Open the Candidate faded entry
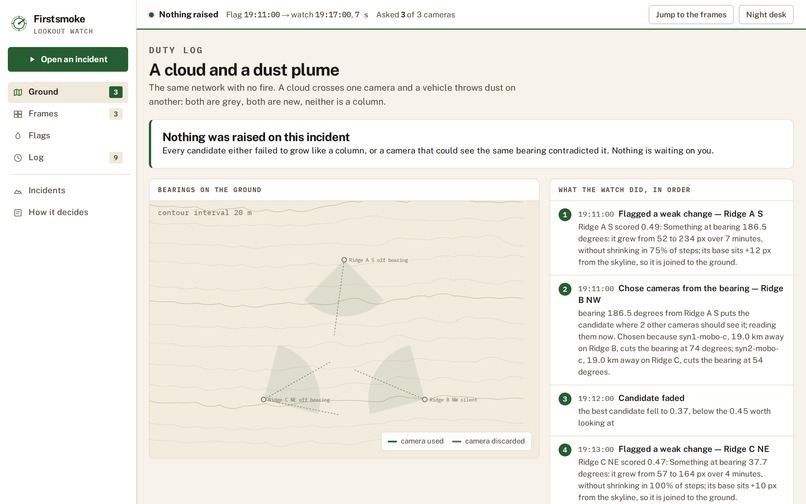 tap(671, 410)
